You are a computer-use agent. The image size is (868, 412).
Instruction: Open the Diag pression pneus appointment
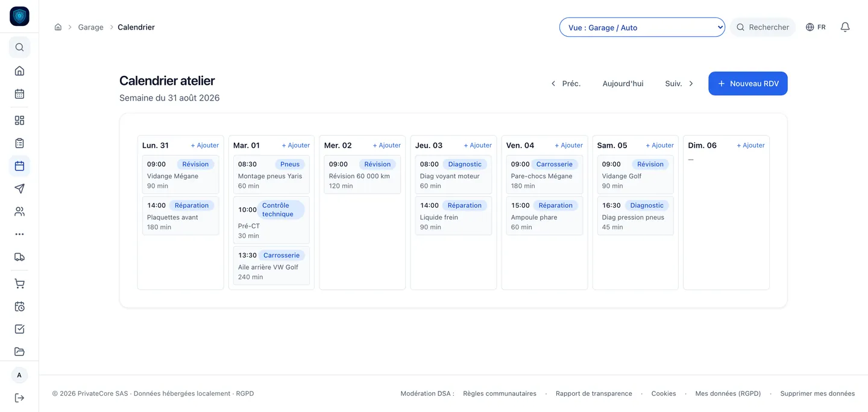(x=635, y=216)
